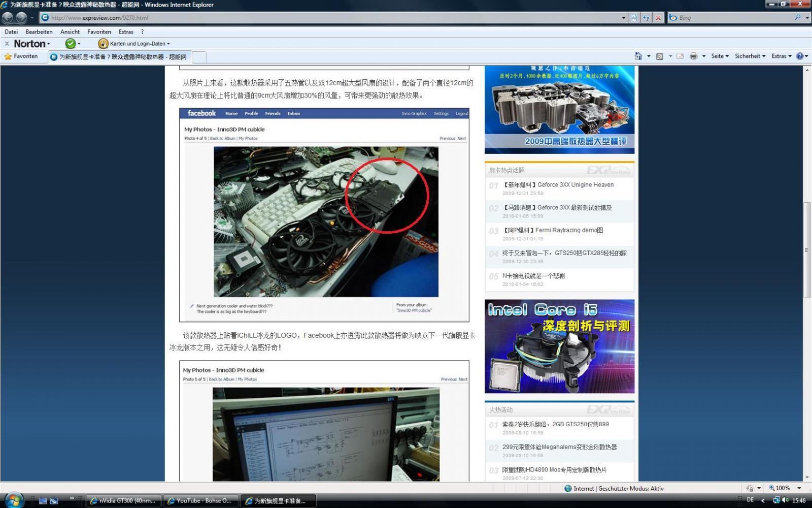
Task: Expand the Karten und Login-Daten dropdown
Action: (x=168, y=44)
